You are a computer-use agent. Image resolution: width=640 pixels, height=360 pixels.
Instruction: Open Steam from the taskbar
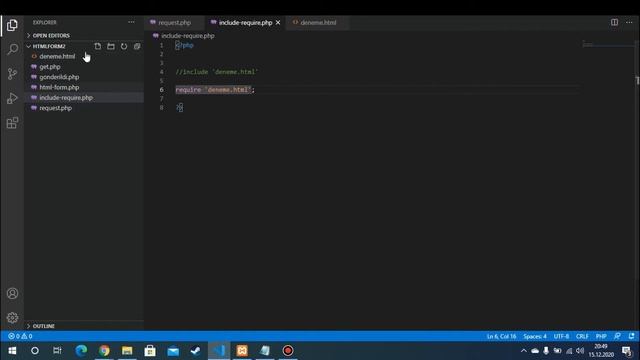click(196, 351)
